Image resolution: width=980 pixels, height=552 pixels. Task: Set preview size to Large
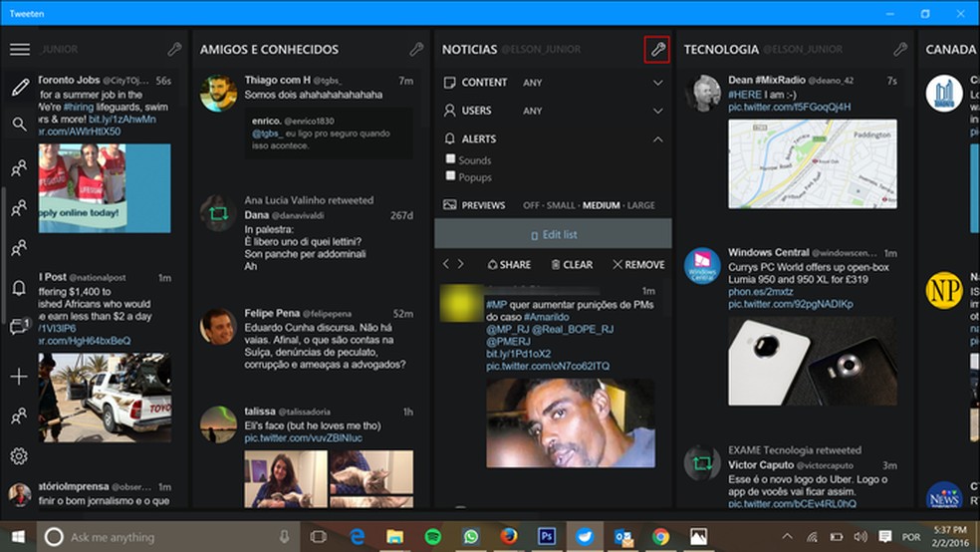640,205
